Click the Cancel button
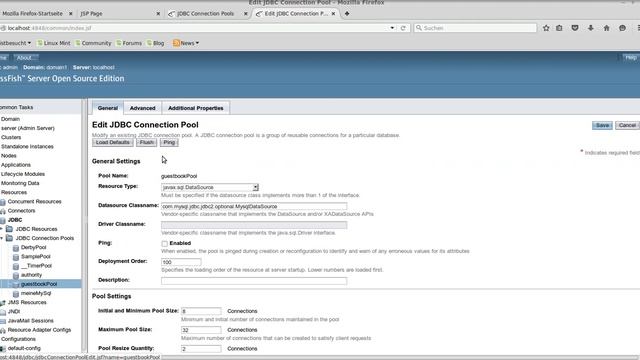Image resolution: width=640 pixels, height=360 pixels. point(627,125)
